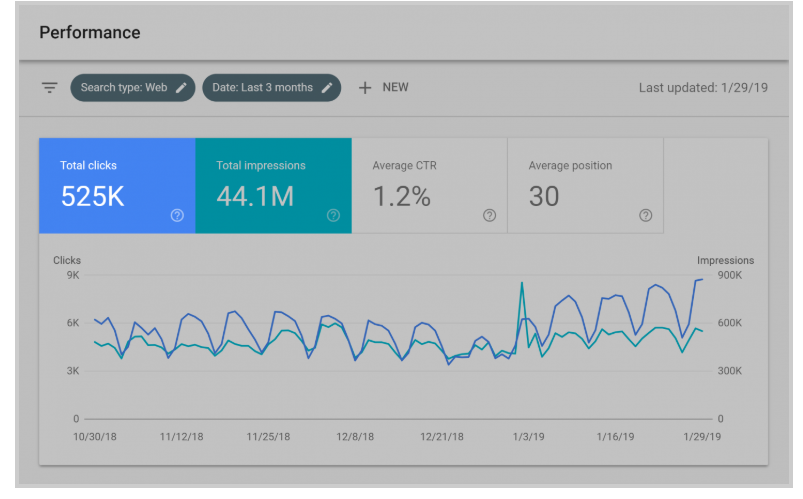Open help icon on Average CTR card
Viewport: 803px width, 499px height.
490,215
